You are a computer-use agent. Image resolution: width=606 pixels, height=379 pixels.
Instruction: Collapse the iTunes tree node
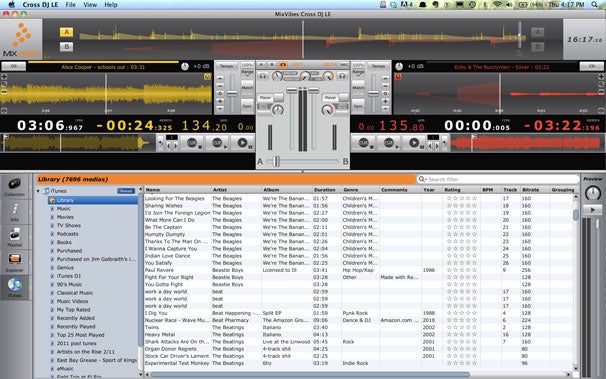point(38,191)
